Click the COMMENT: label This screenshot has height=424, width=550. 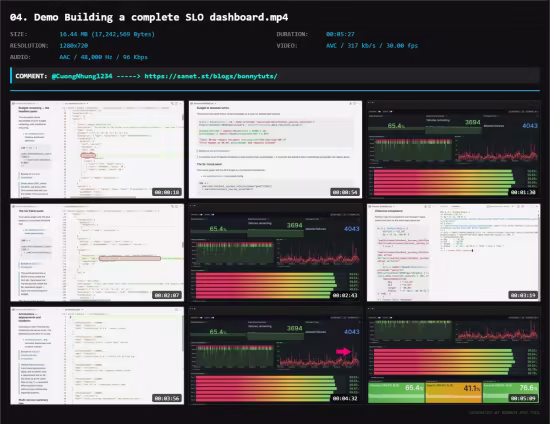31,76
